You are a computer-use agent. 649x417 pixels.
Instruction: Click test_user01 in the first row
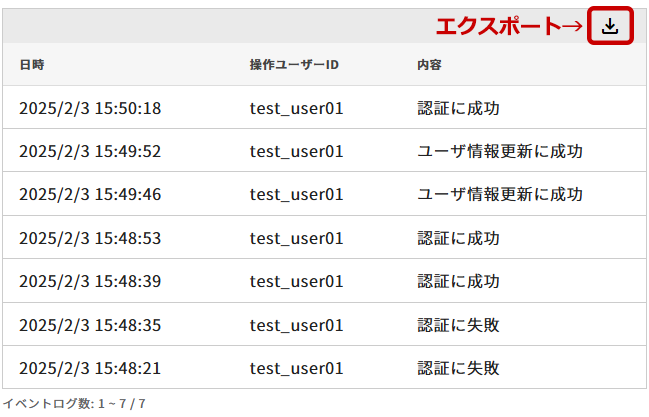point(297,108)
